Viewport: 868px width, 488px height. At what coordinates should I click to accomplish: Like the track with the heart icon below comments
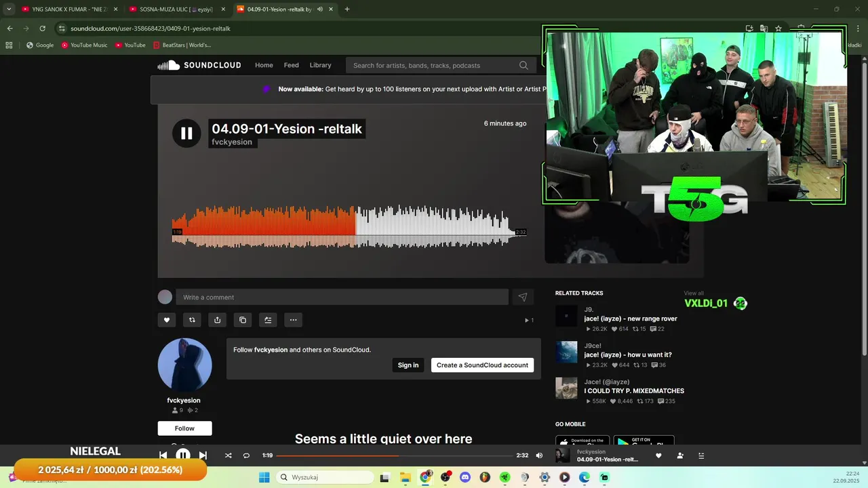tap(167, 320)
